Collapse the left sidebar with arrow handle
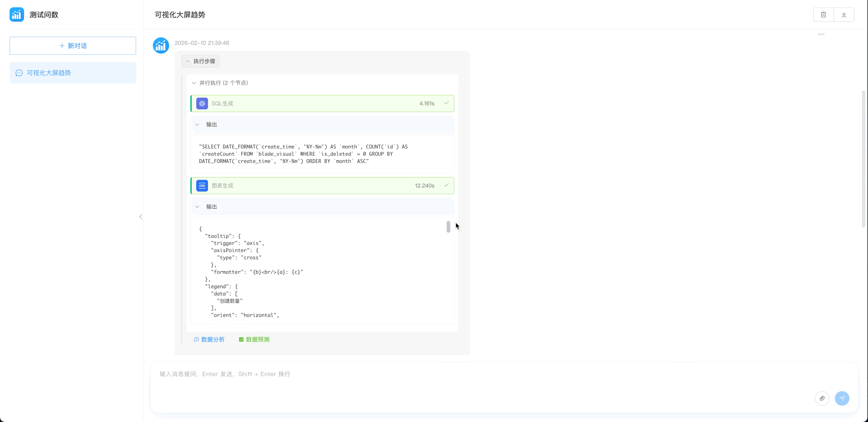This screenshot has width=868, height=422. [x=141, y=216]
